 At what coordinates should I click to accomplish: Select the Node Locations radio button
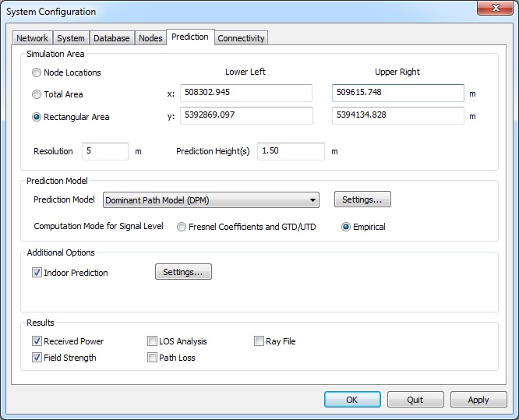(37, 73)
